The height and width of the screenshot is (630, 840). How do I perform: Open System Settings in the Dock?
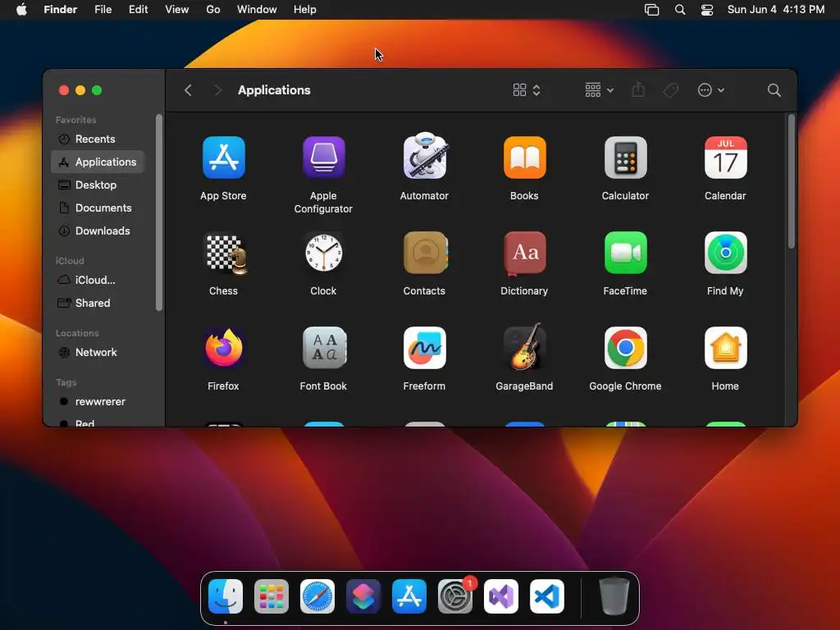coord(454,596)
